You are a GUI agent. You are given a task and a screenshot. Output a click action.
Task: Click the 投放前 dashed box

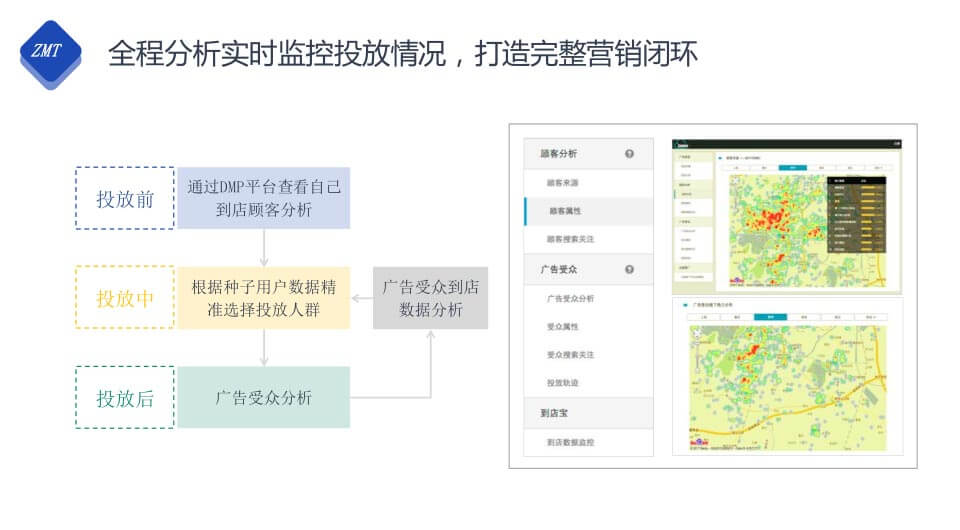tap(125, 199)
